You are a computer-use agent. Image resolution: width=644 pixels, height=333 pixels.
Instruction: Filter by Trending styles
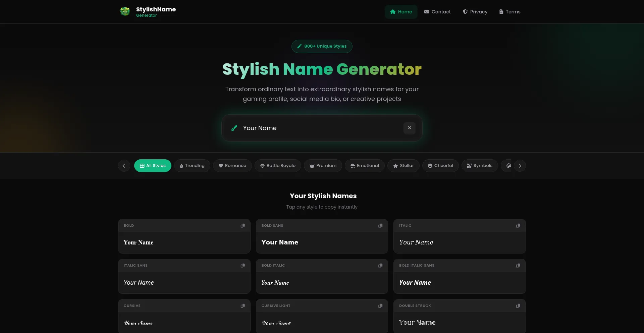tap(192, 166)
